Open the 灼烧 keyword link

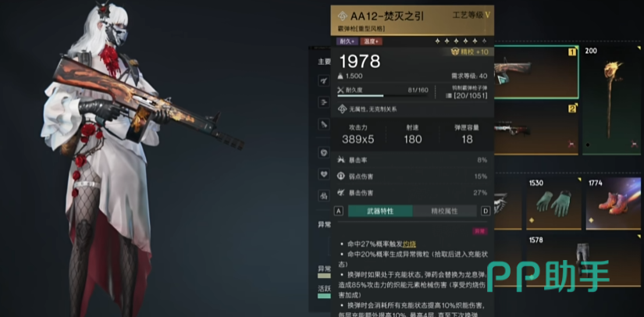click(410, 244)
